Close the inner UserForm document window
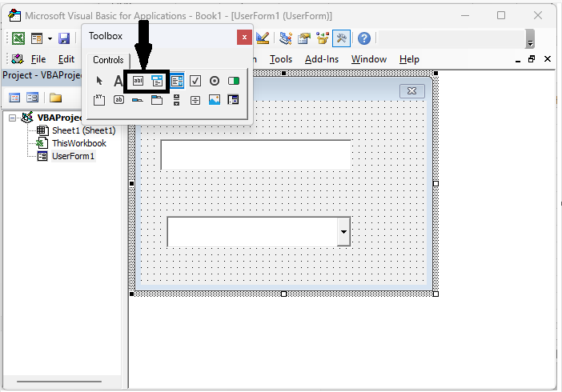This screenshot has width=562, height=392. [548, 58]
